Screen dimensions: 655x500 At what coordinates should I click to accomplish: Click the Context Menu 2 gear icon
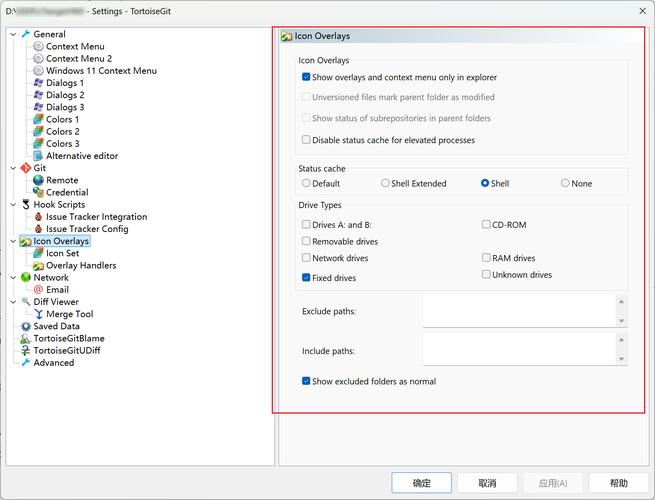pos(38,58)
